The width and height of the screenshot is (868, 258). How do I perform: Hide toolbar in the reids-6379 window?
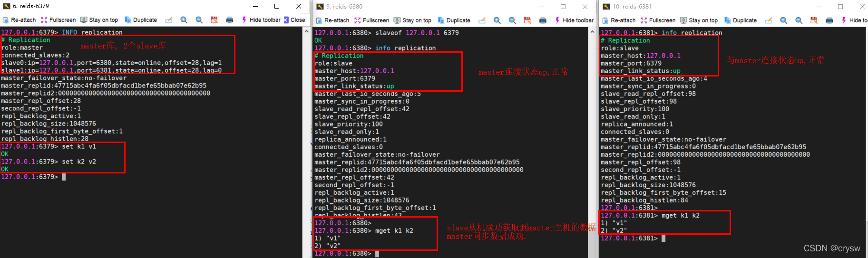pos(261,20)
